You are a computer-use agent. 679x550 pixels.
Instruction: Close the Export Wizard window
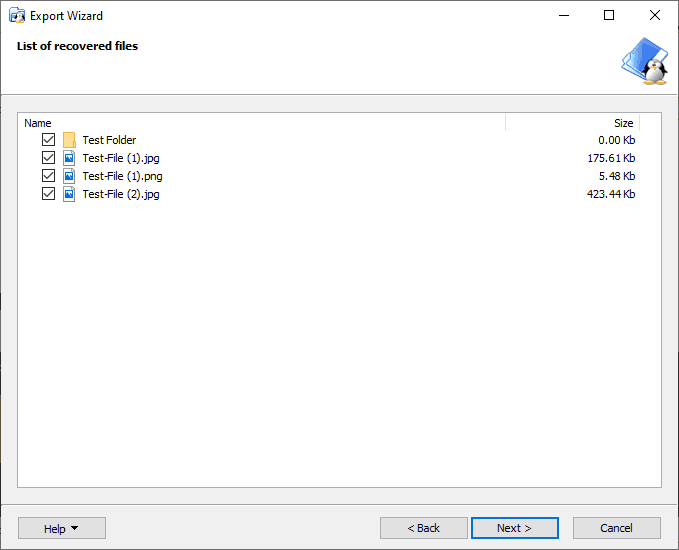(x=655, y=16)
